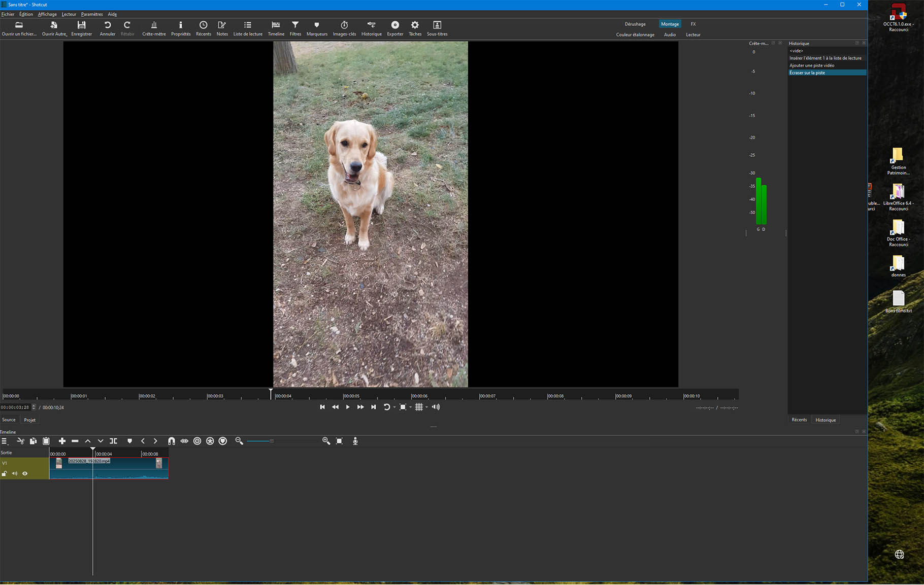The image size is (924, 585).
Task: Toggle scrub while dragging
Action: 184,441
